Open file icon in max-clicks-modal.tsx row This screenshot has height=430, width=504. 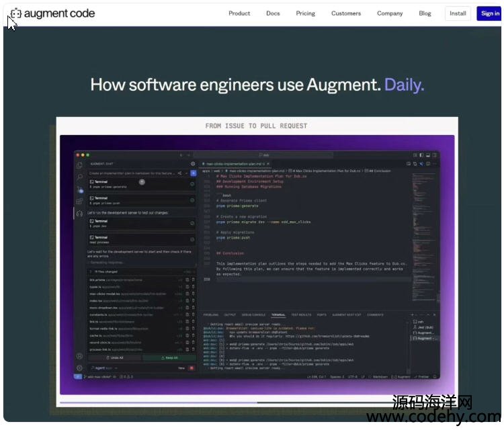(187, 294)
